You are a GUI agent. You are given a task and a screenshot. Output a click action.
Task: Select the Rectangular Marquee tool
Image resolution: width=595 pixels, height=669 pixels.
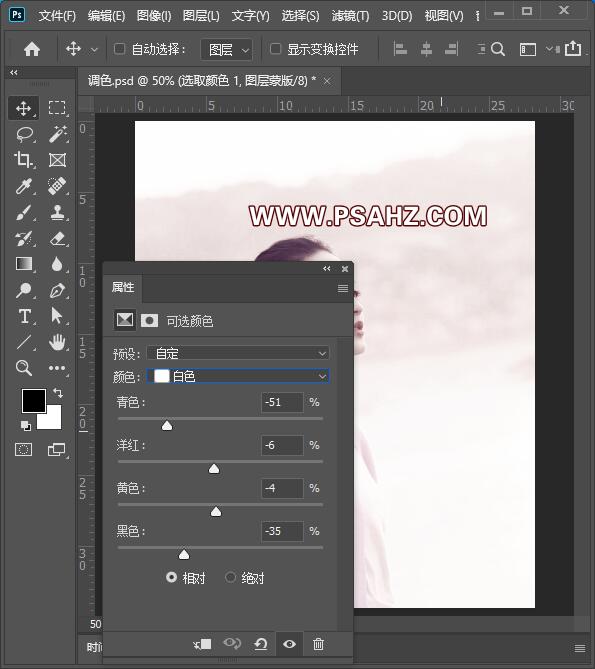coord(57,108)
